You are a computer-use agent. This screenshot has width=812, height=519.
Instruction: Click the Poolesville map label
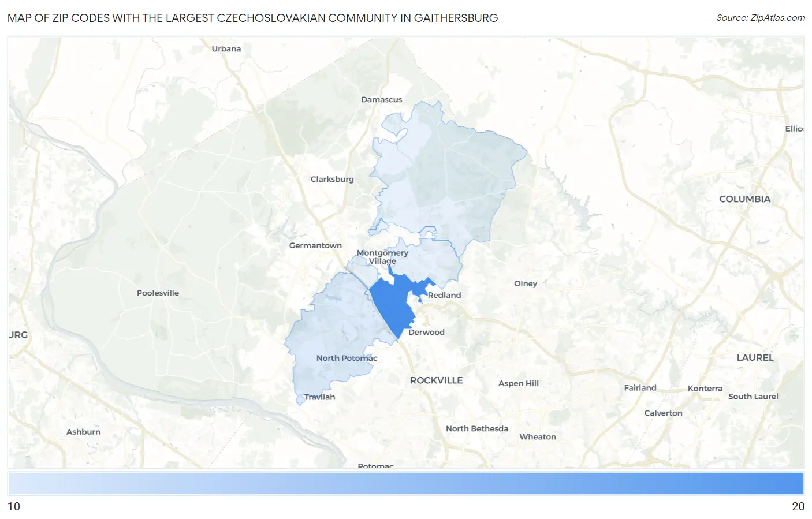[158, 293]
